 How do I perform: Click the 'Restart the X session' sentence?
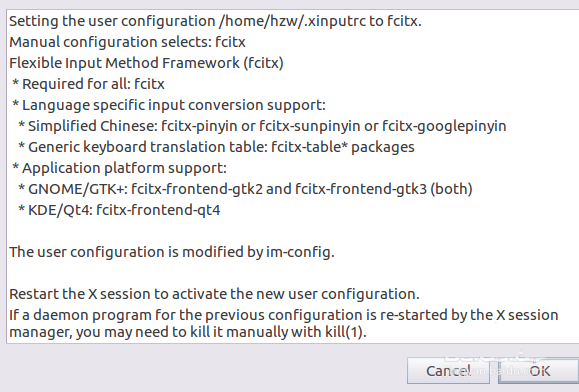coord(214,294)
